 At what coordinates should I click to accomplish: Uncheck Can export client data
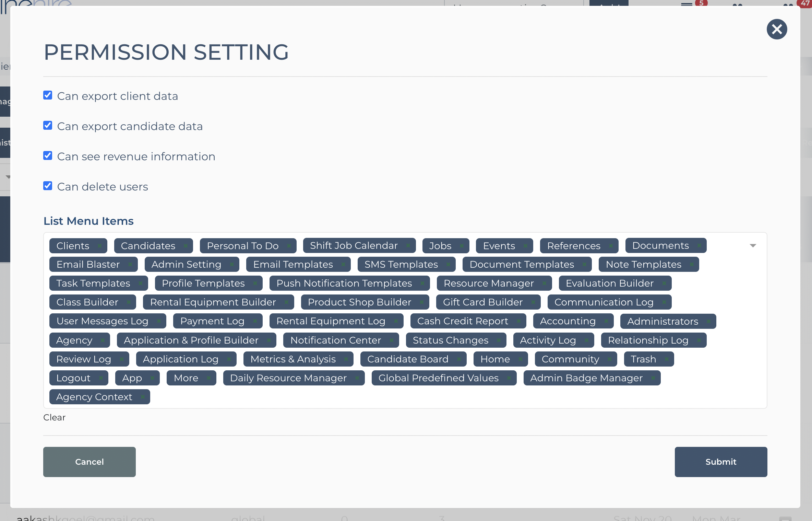point(48,95)
